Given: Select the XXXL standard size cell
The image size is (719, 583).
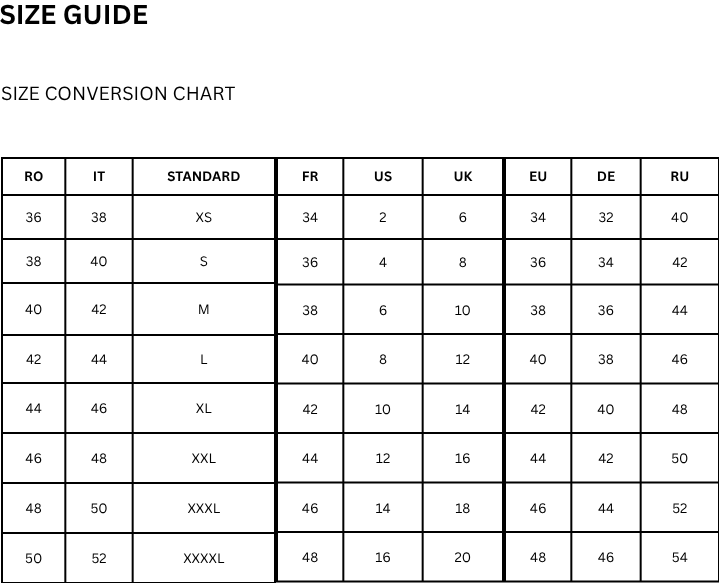Looking at the screenshot, I should (204, 508).
